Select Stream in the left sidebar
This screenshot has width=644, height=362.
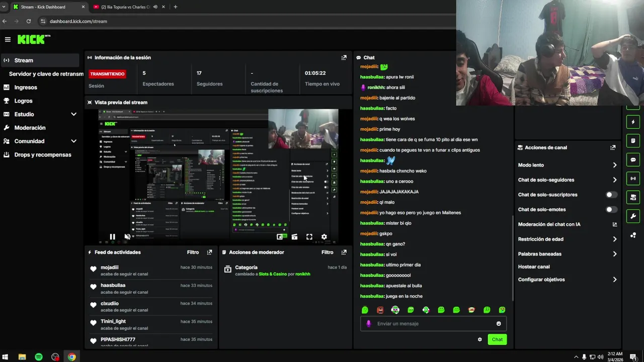click(40, 60)
